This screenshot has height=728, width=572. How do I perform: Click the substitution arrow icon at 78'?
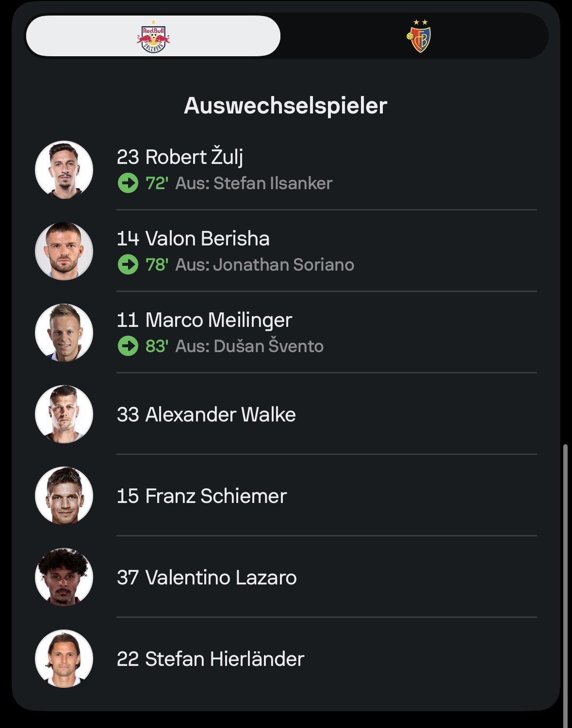pyautogui.click(x=128, y=265)
